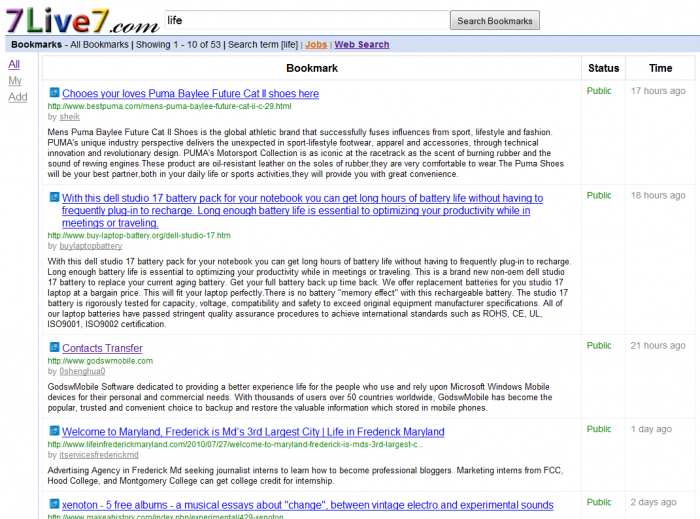Image resolution: width=700 pixels, height=519 pixels.
Task: Click the 7Live7.com logo
Action: click(x=82, y=21)
